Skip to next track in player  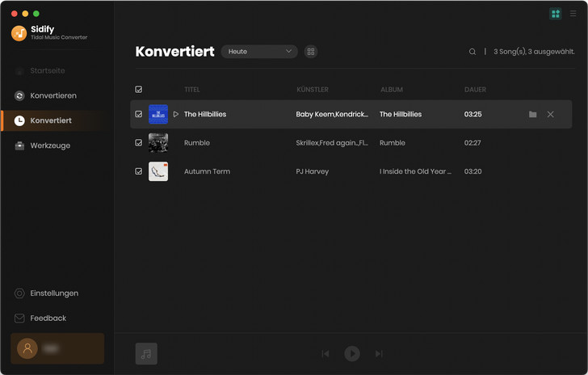[x=379, y=354]
